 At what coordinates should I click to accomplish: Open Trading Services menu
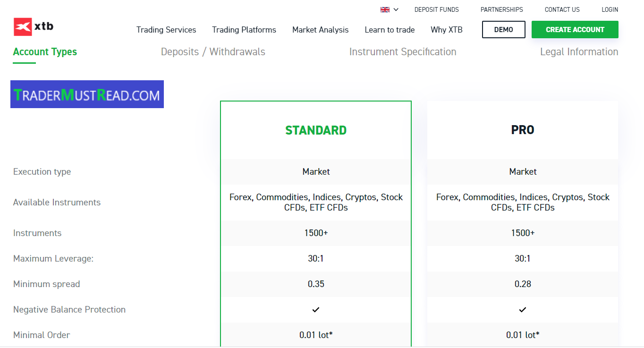166,30
